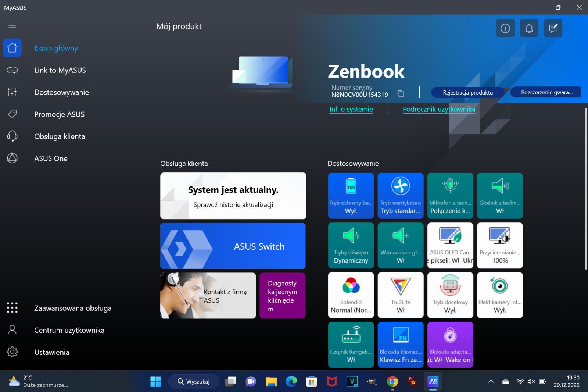Click the dots grid advanced service icon

[12, 308]
